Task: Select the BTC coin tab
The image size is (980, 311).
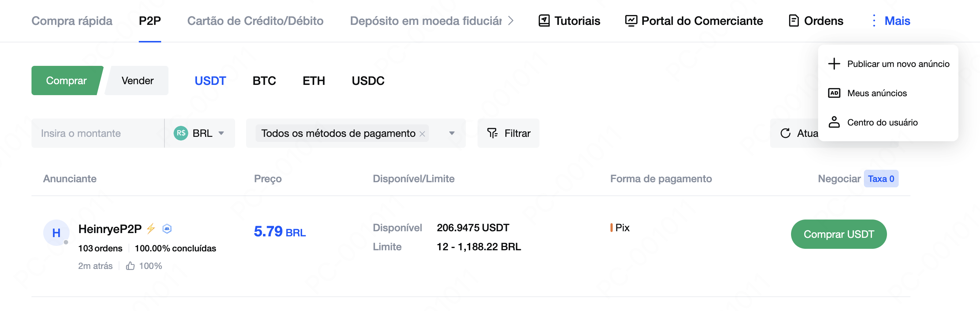Action: click(x=264, y=80)
